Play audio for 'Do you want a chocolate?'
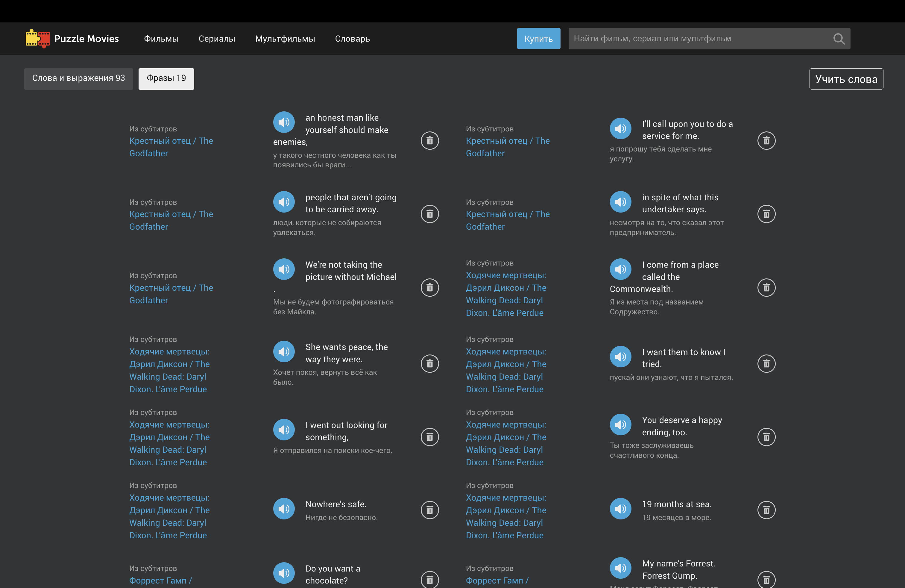Screen dimensions: 905x588 pyautogui.click(x=284, y=573)
